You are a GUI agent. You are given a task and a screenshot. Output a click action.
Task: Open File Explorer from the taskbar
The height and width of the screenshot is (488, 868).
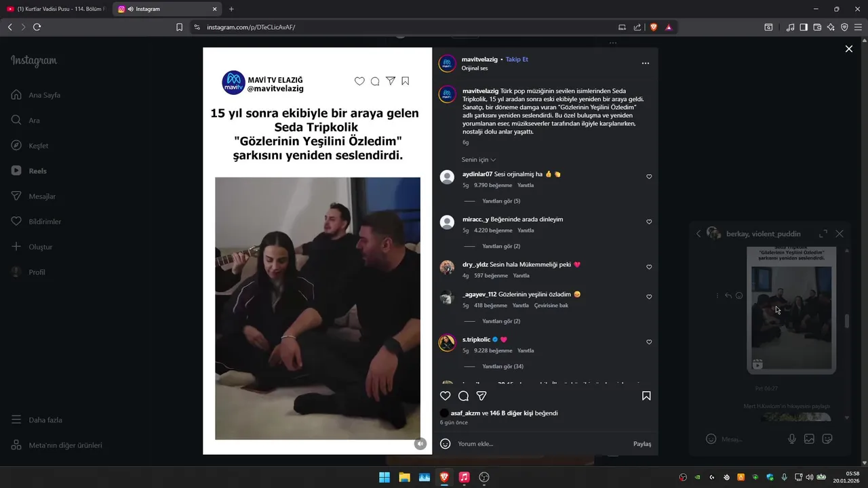[404, 477]
